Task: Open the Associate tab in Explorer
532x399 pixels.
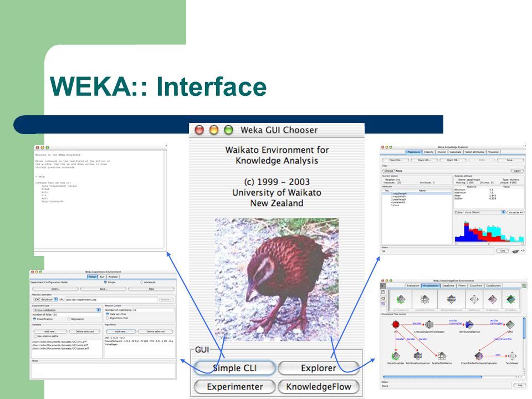Action: coord(456,152)
